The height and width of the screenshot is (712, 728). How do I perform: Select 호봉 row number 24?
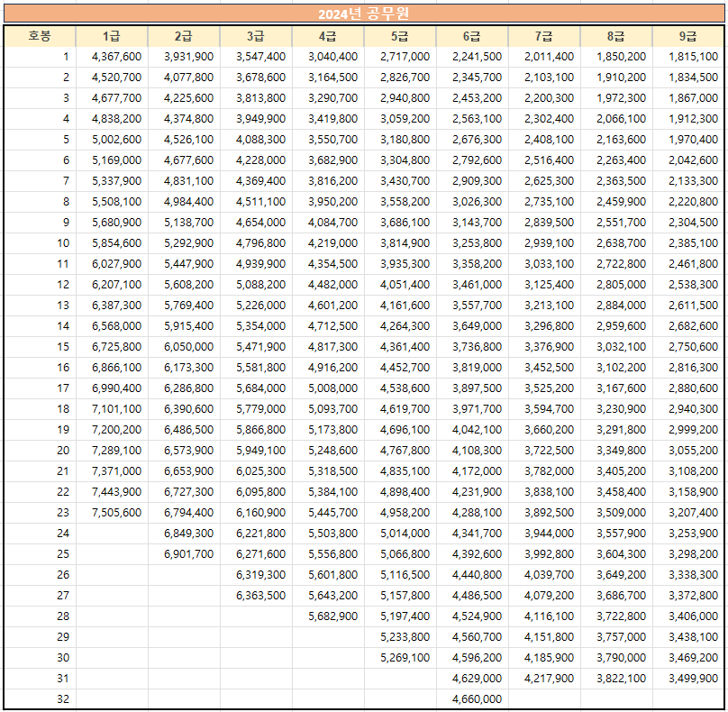(x=40, y=534)
